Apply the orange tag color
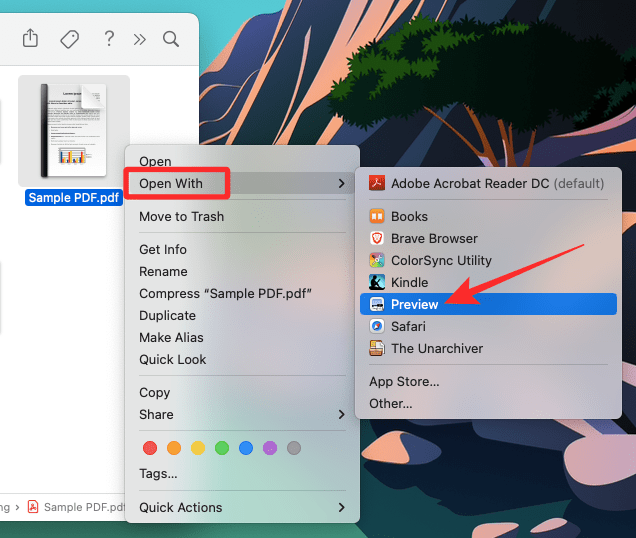Screen dimensions: 636x538 click(x=174, y=448)
